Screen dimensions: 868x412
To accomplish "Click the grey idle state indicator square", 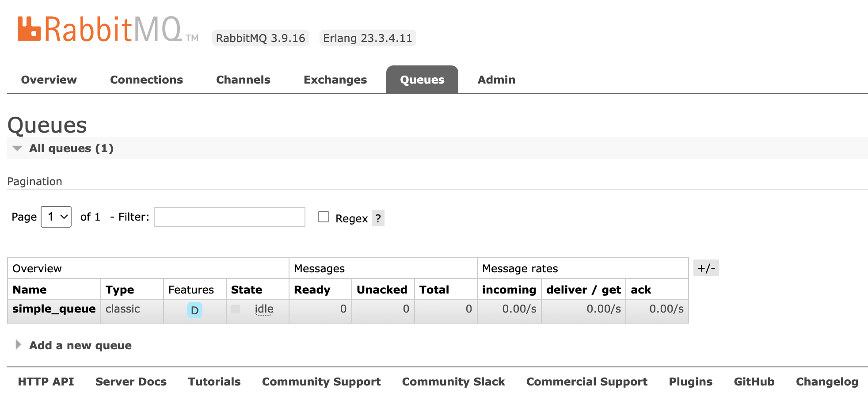I will 236,309.
